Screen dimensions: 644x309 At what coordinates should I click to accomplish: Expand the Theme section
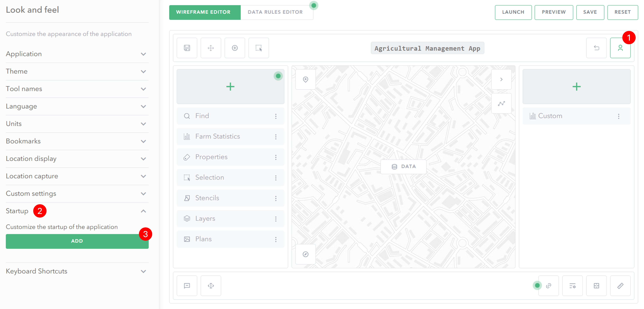coord(77,71)
